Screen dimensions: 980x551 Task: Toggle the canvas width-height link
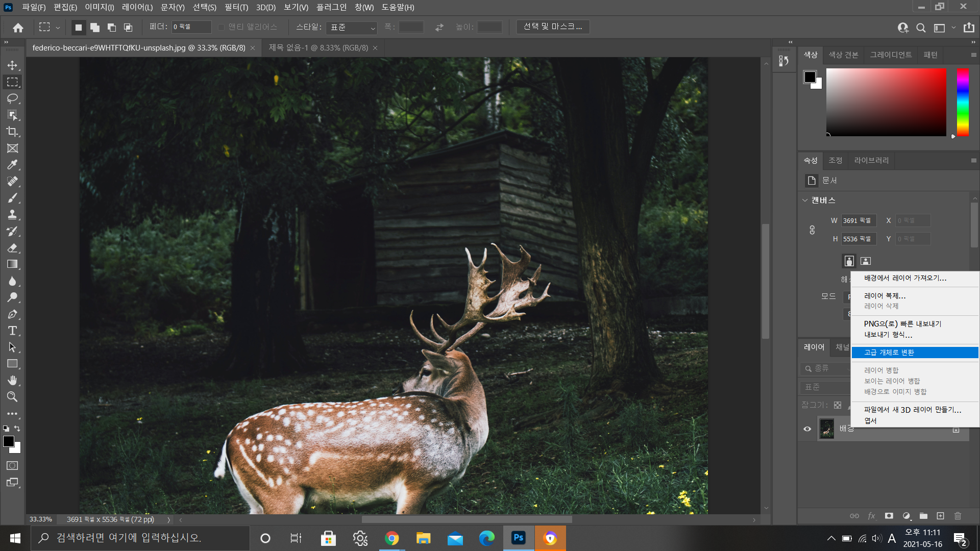[812, 230]
